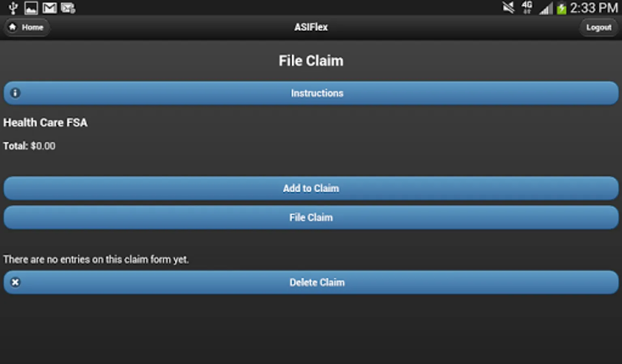Tap the 2:33 PM clock
Image resolution: width=622 pixels, height=364 pixels.
click(x=594, y=8)
